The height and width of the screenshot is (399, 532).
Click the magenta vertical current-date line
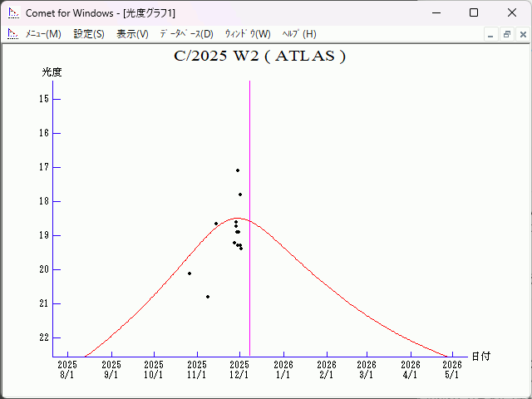click(x=249, y=249)
